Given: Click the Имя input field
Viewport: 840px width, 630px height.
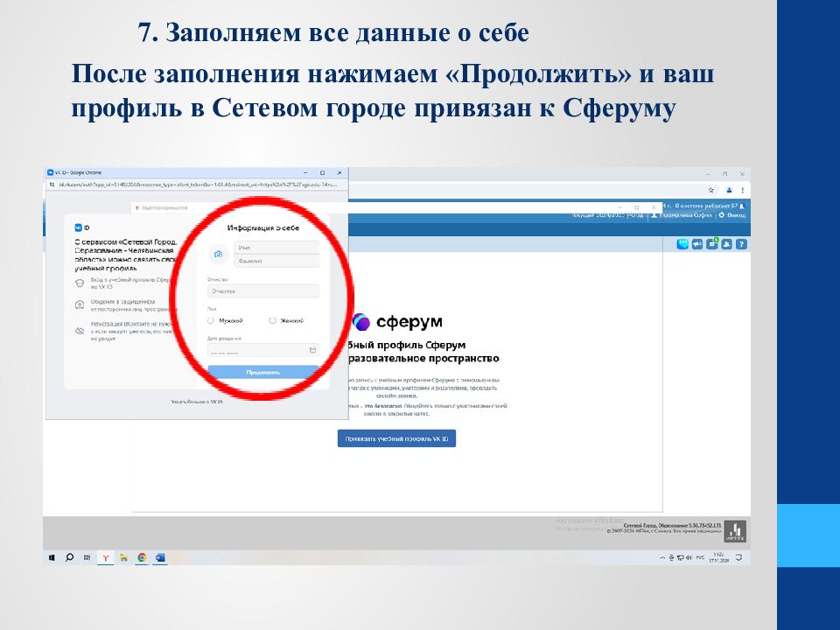Looking at the screenshot, I should tap(276, 248).
